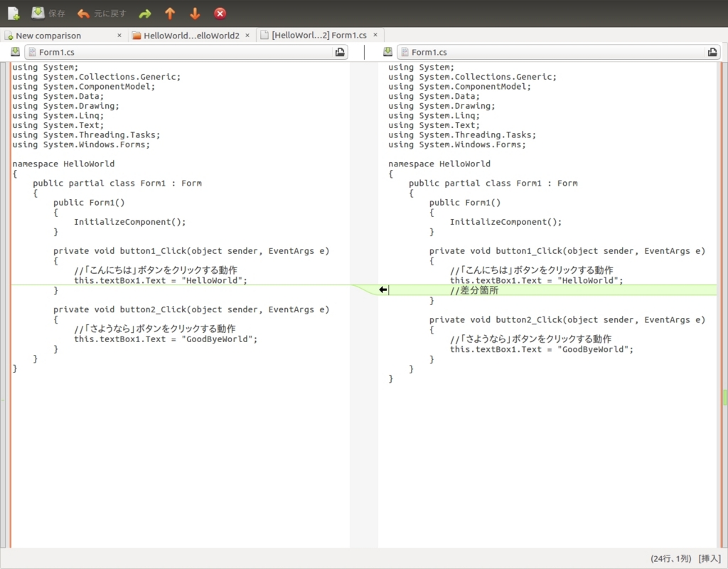Click the save icon in right pane header
The image size is (728, 569).
(x=387, y=51)
